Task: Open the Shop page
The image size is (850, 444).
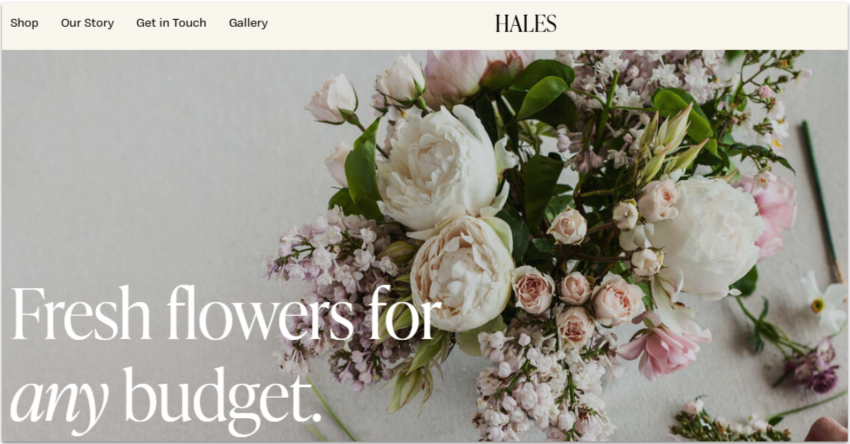Action: pos(24,23)
